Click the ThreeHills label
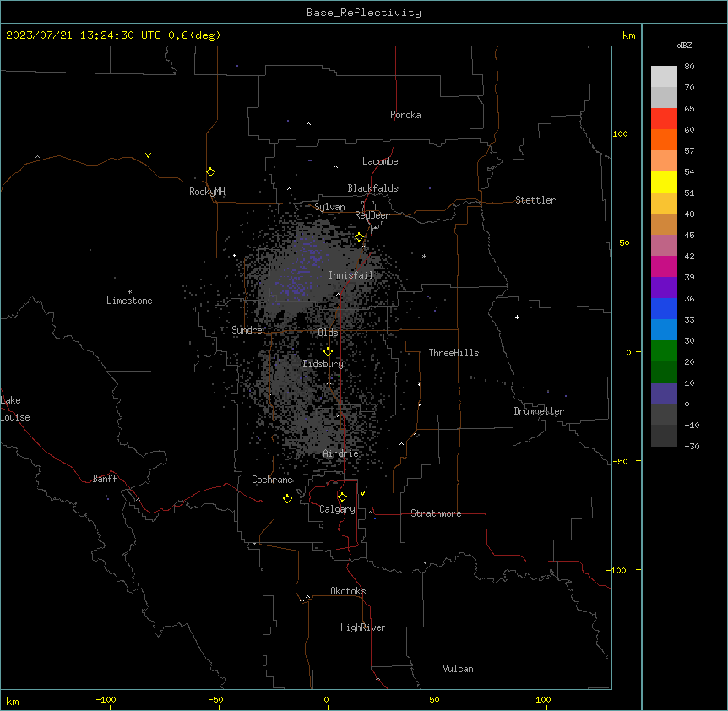 (x=454, y=353)
